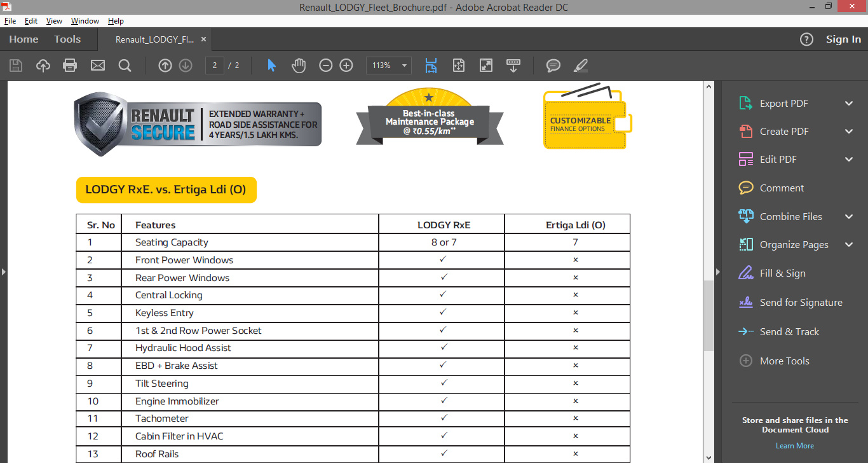Open the find text magnifier
The image size is (868, 463).
(125, 66)
